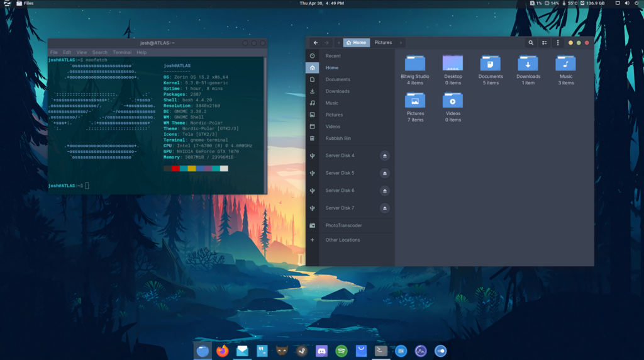Select Pictures in the path bar
Viewport: 644px width, 360px height.
[x=383, y=43]
